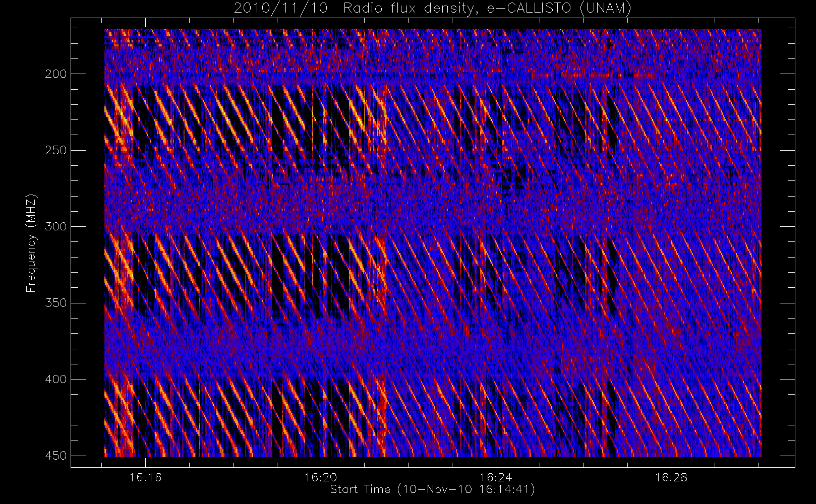
Task: Click the 300 frequency tick label
Action: point(55,226)
